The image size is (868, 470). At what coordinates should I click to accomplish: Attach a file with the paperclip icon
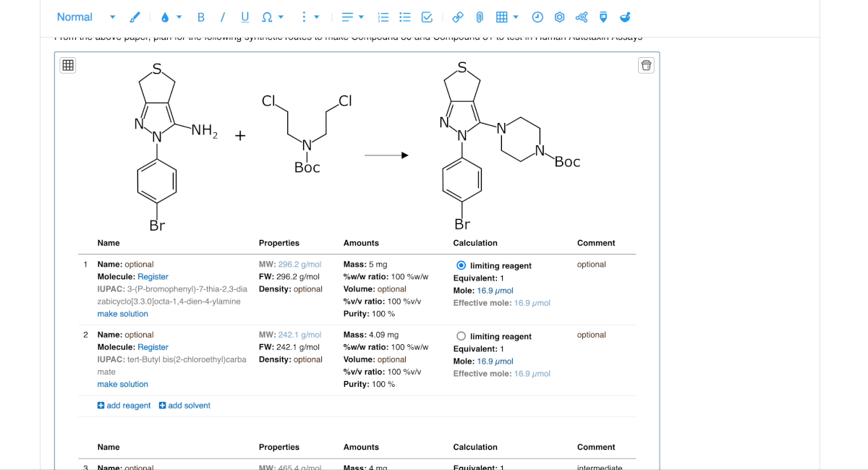click(x=479, y=17)
